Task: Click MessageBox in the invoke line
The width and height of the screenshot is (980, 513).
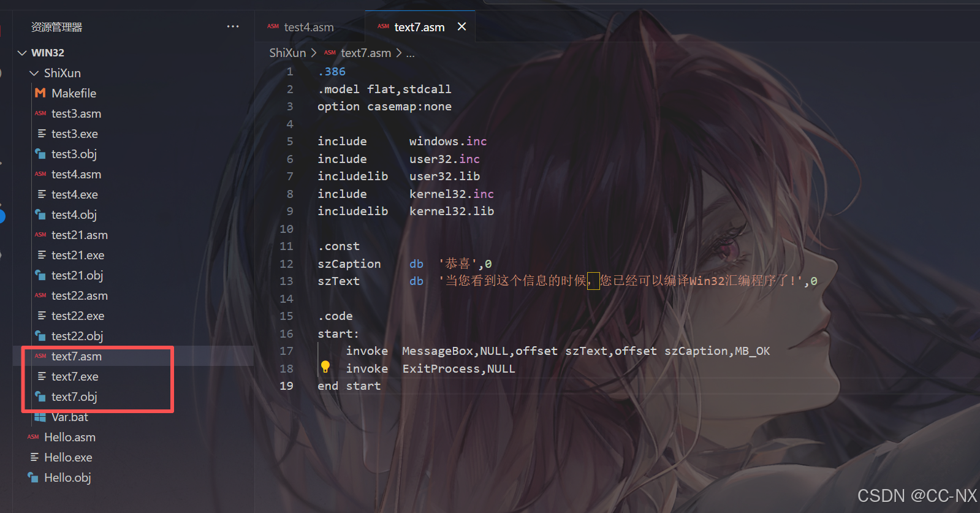Action: click(438, 351)
